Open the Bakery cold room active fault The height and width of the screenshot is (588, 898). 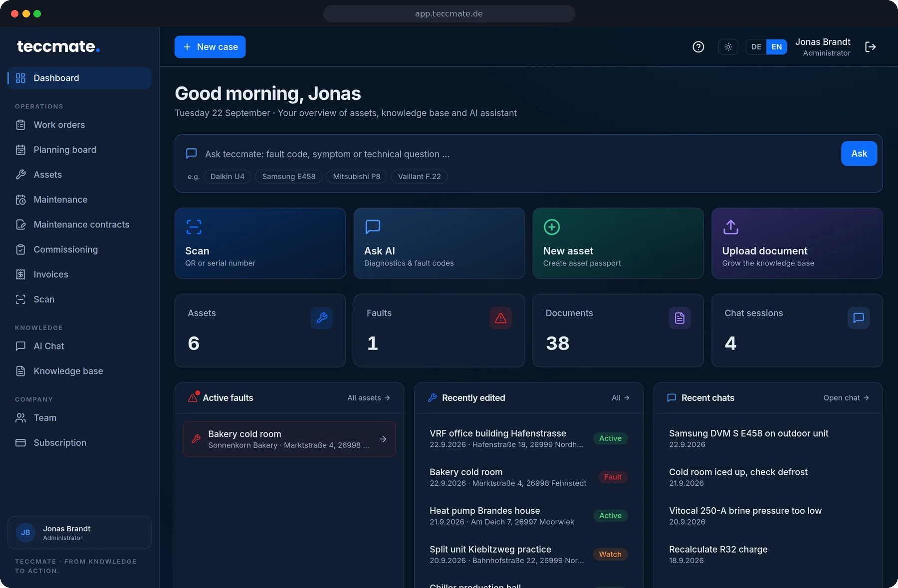pos(289,439)
